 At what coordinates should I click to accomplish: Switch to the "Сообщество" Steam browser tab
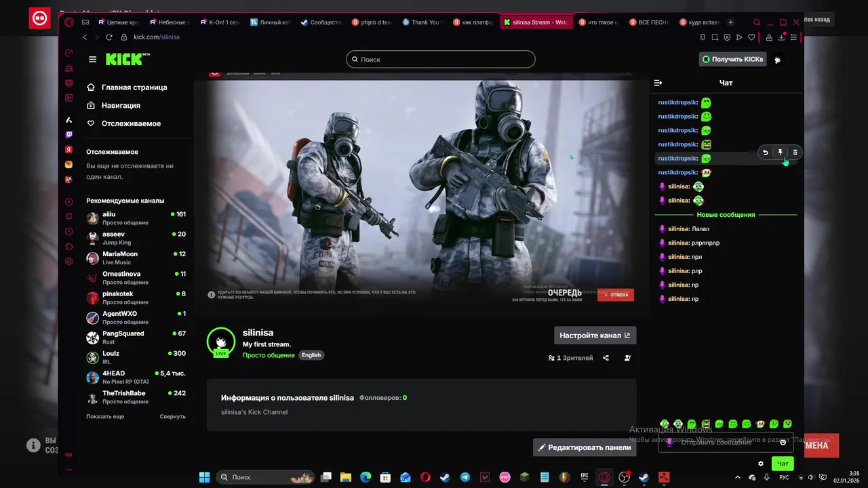click(321, 22)
